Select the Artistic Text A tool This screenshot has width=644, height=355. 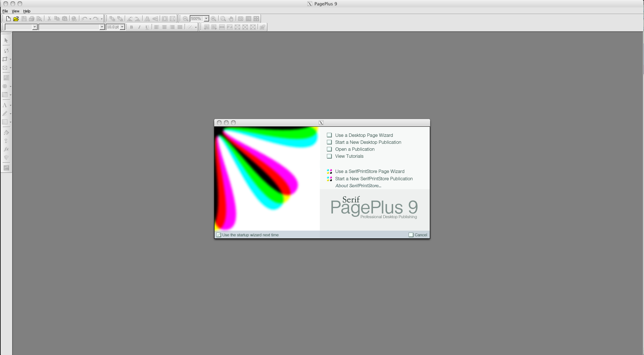(x=5, y=105)
